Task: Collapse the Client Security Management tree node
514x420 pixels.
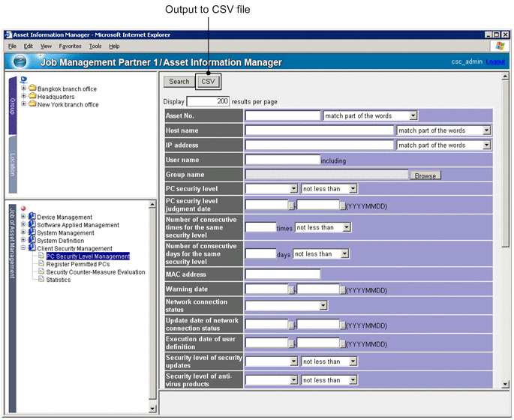Action: (x=24, y=248)
